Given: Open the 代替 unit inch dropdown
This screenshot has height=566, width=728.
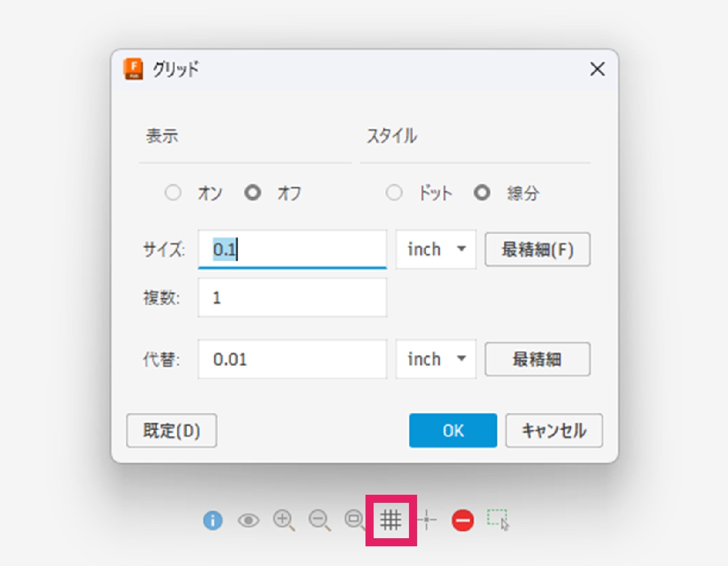Looking at the screenshot, I should point(436,359).
